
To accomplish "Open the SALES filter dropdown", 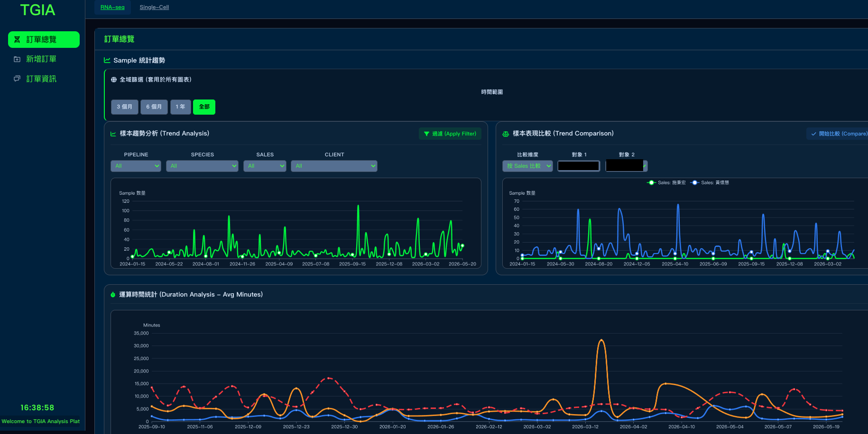I will click(x=265, y=166).
